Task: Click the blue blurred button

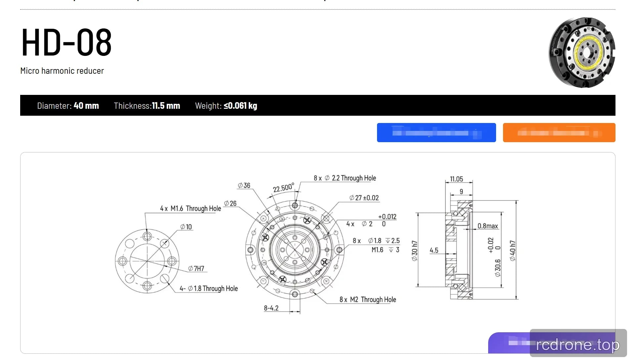Action: point(436,133)
